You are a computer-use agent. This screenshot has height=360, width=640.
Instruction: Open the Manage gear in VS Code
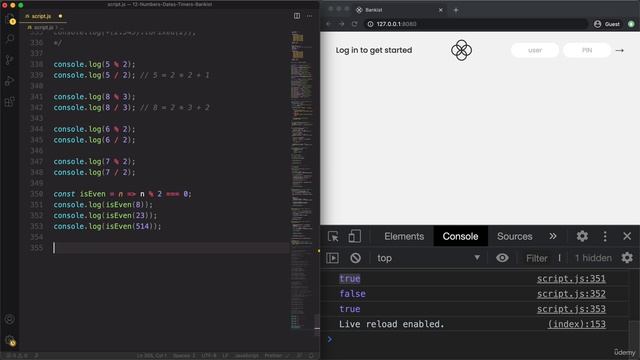pos(10,340)
